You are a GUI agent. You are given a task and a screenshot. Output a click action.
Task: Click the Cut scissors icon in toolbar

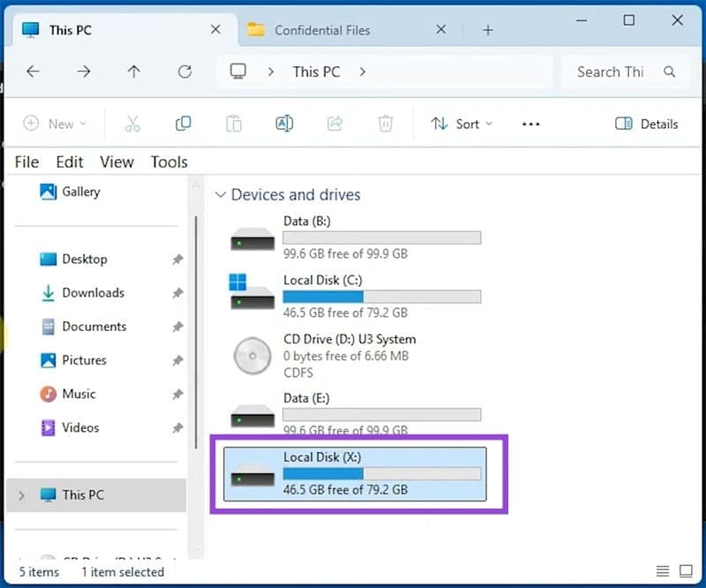(x=132, y=124)
